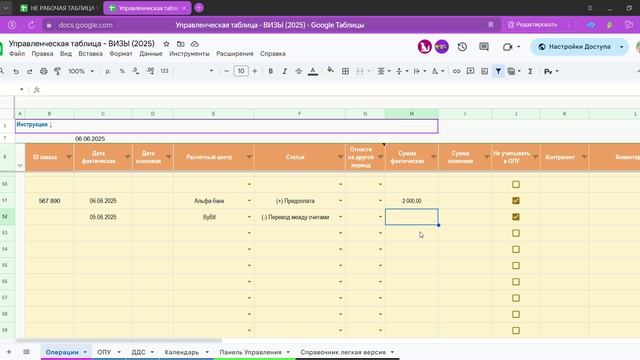Move the document with folder icon
The image size is (640, 360).
pos(180,44)
